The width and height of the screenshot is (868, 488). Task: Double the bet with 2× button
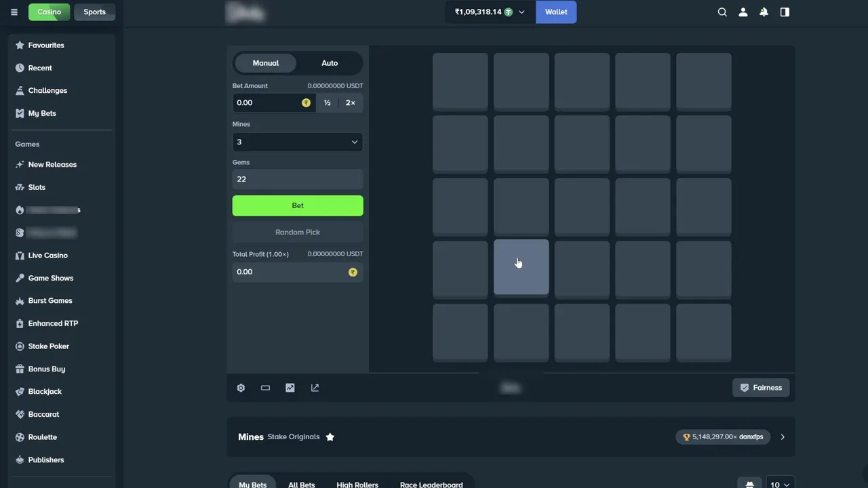click(x=351, y=103)
